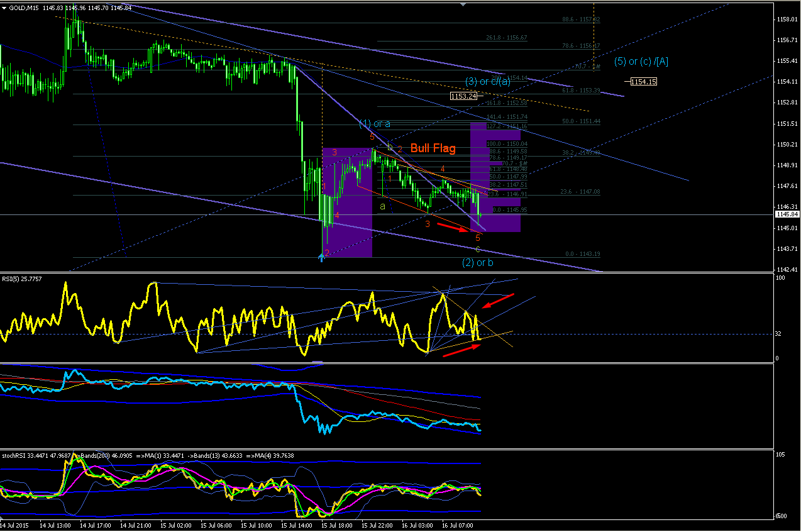Select the red arrow pointing to orange wave 5
The width and height of the screenshot is (801, 532).
[453, 226]
